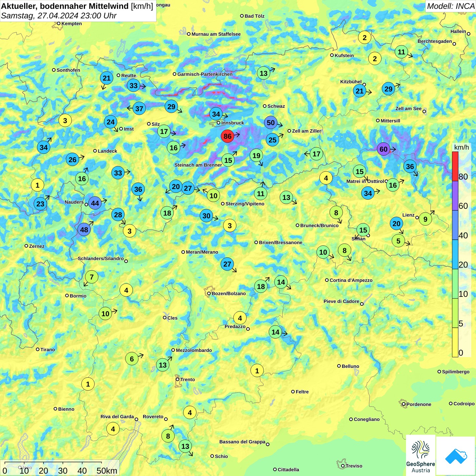
Task: Click the 5 wind marker below Lienz
Action: pos(398,241)
